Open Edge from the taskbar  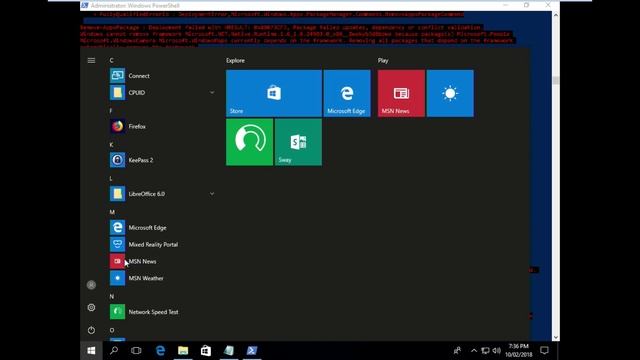tap(160, 351)
